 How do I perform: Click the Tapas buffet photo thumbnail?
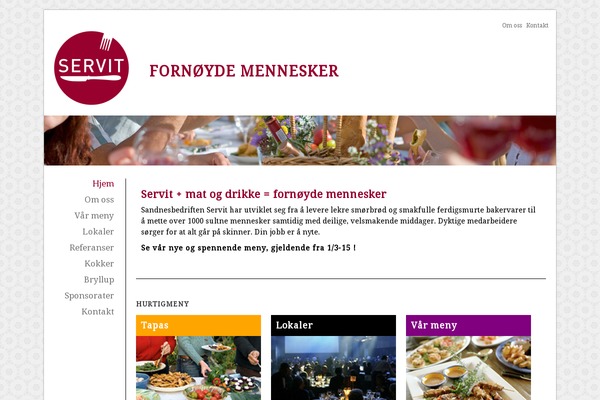pos(199,368)
